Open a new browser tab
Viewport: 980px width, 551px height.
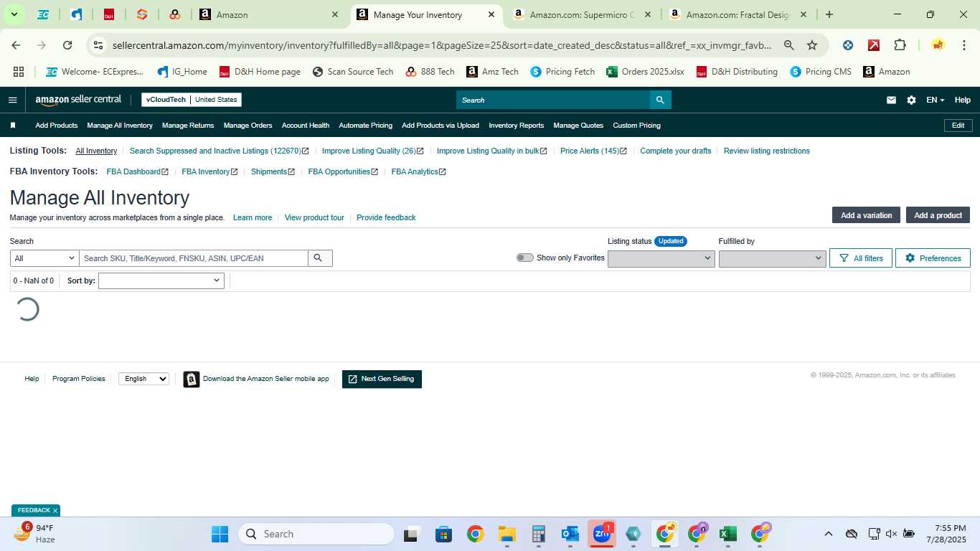tap(829, 14)
